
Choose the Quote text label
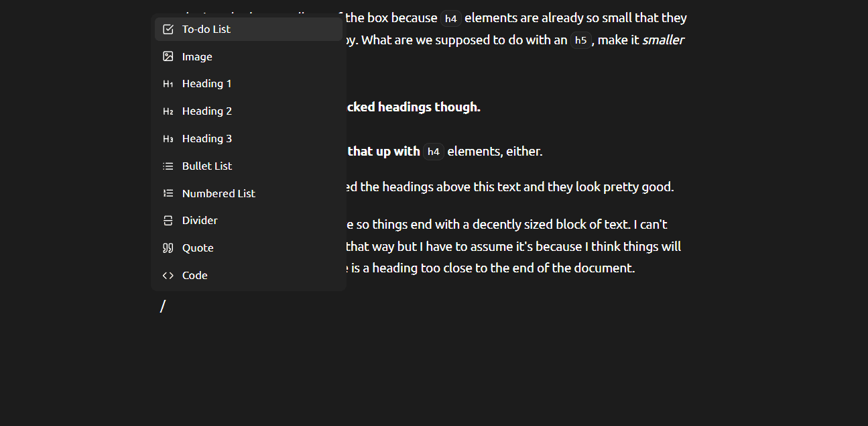(x=198, y=248)
